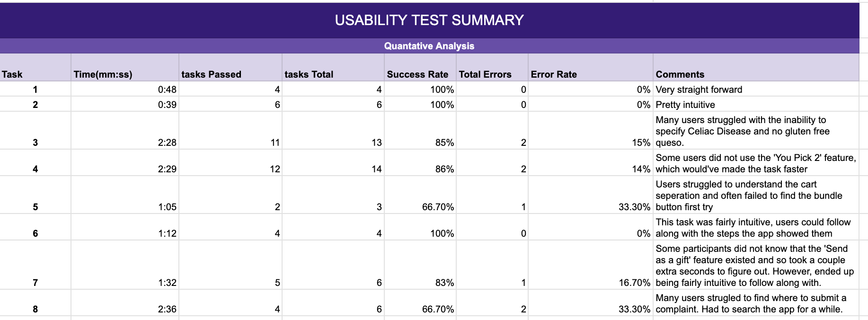Select the Comments column header
Viewport: 868px width, 320px height.
click(x=756, y=67)
